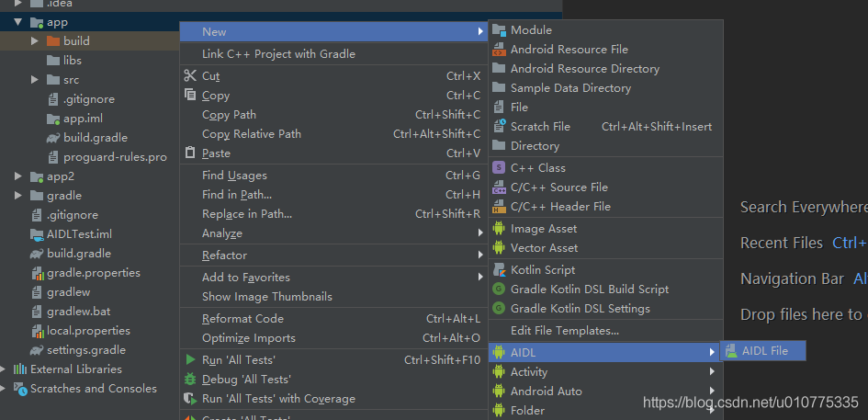Click the Scratch File icon
This screenshot has height=420, width=868.
pyautogui.click(x=499, y=127)
